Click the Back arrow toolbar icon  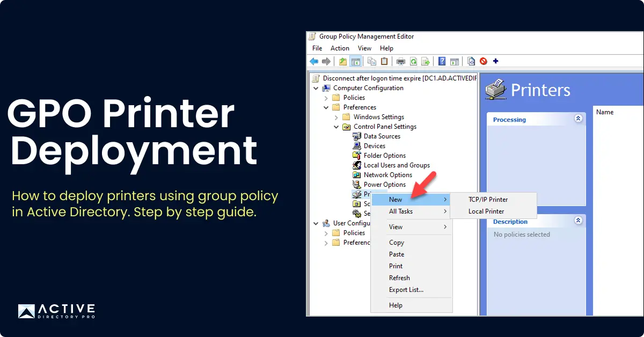click(314, 62)
